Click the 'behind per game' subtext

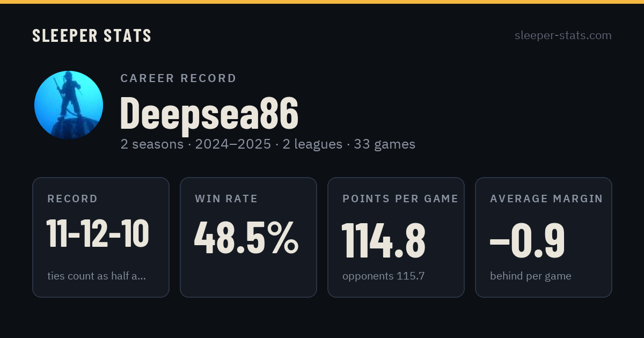pos(531,276)
